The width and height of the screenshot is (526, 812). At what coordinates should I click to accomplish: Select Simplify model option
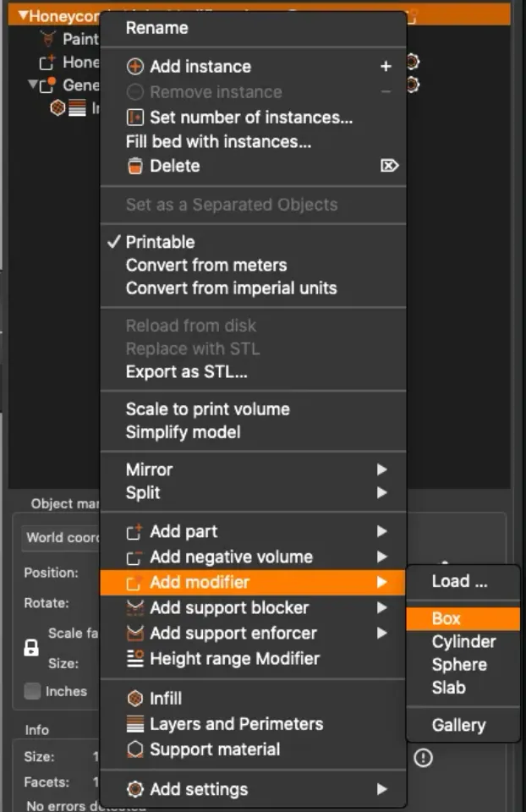(184, 432)
